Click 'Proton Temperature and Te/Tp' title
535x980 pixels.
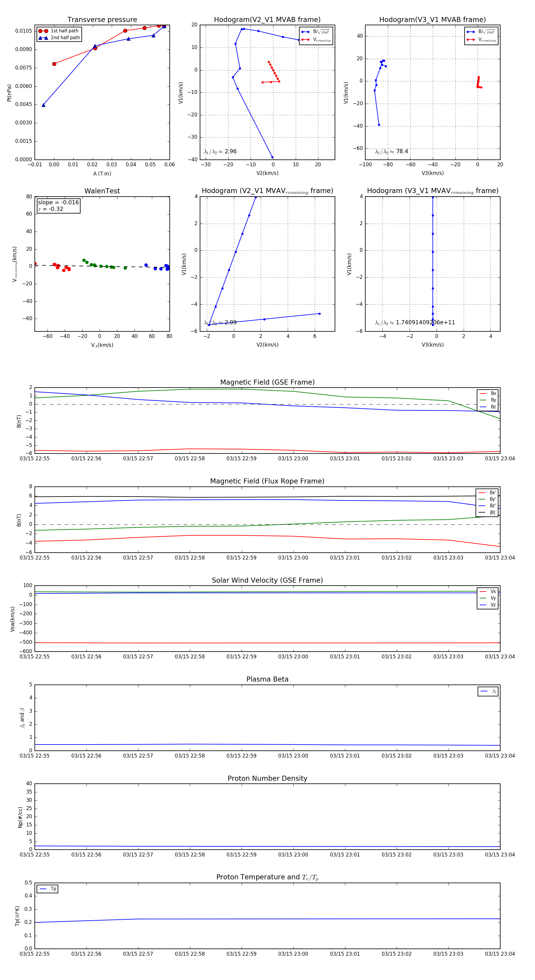click(267, 877)
